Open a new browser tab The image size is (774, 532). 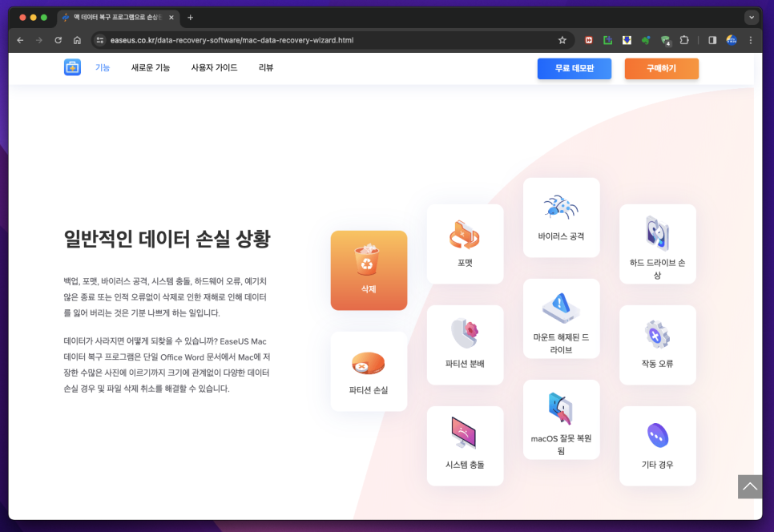(190, 18)
